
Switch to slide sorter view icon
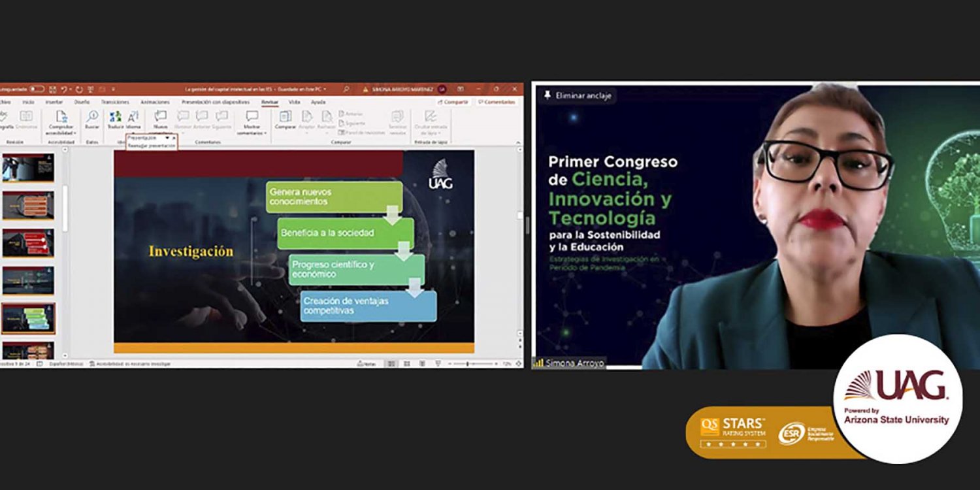tap(406, 363)
